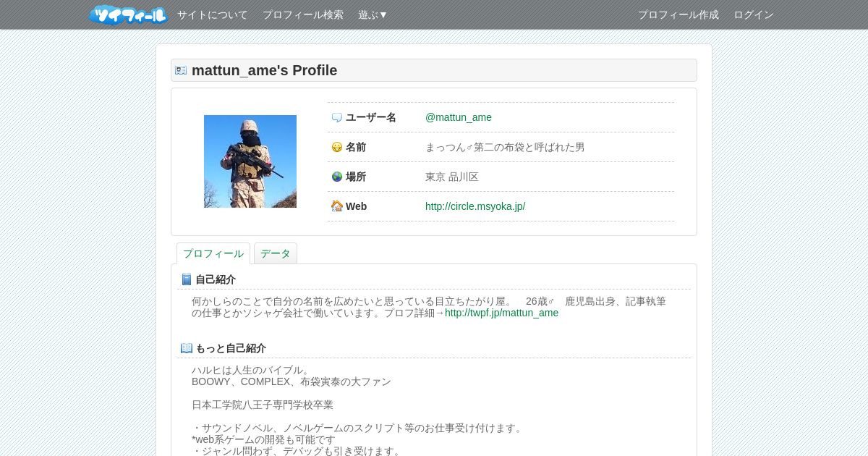The width and height of the screenshot is (868, 456).
Task: Click the ユーザー名 label
Action: tap(371, 117)
